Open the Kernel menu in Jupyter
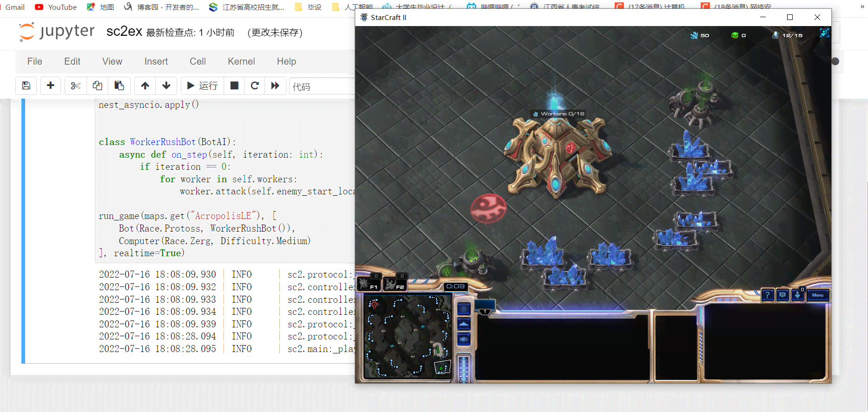This screenshot has width=868, height=412. 241,61
